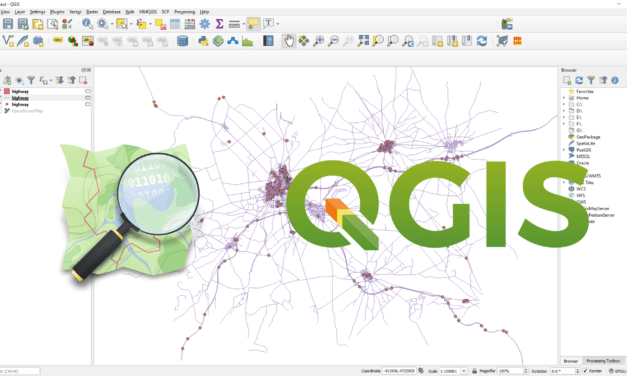Select the OpenStreetMap layer

coord(27,111)
